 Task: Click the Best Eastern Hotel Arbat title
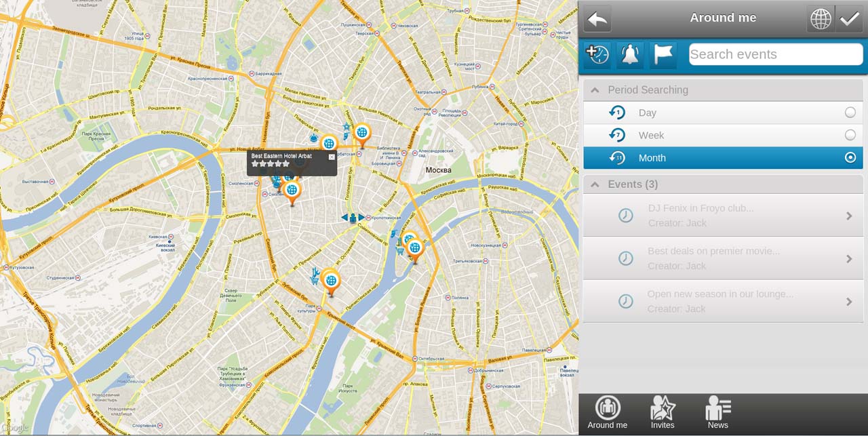click(281, 156)
